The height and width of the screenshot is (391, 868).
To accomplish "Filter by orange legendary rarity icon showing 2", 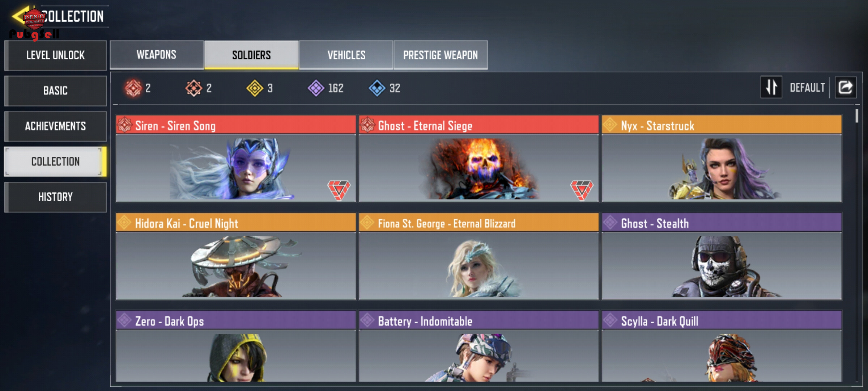I will [x=194, y=88].
